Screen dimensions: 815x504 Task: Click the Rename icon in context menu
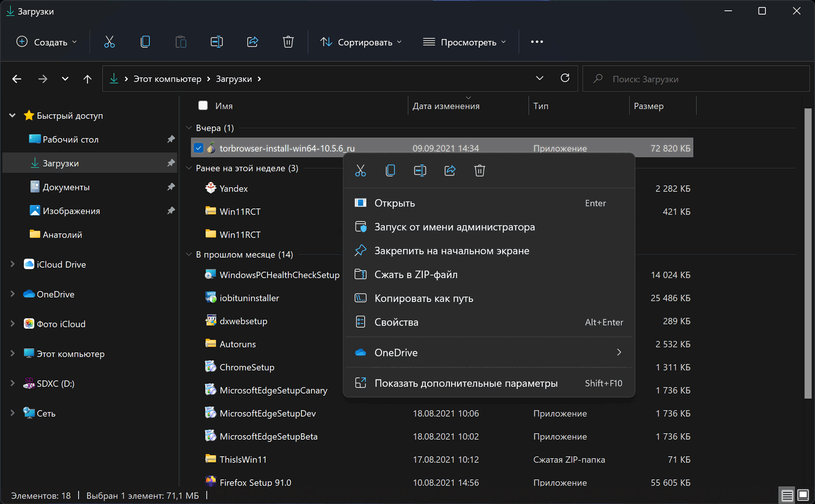[420, 171]
